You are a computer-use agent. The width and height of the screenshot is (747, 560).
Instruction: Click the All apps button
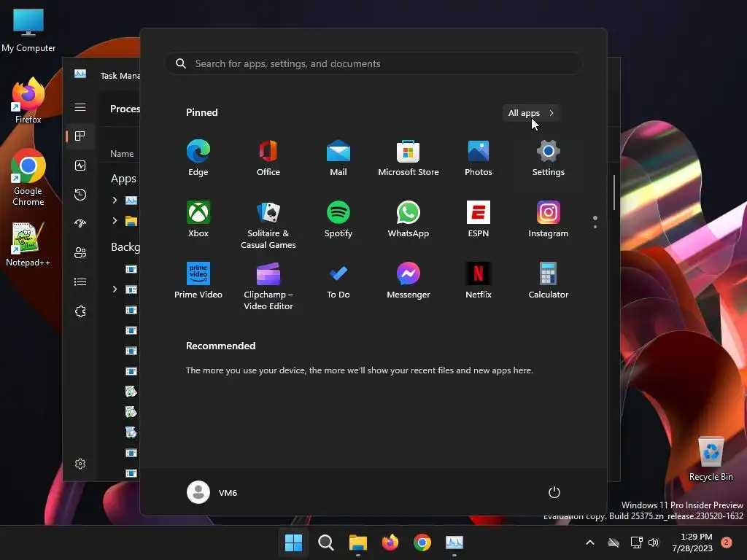[x=531, y=113]
